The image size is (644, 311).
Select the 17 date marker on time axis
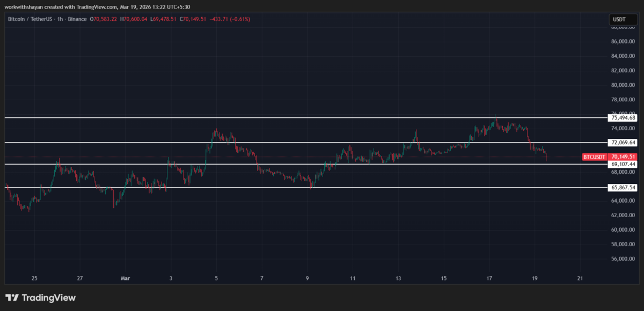click(x=489, y=278)
